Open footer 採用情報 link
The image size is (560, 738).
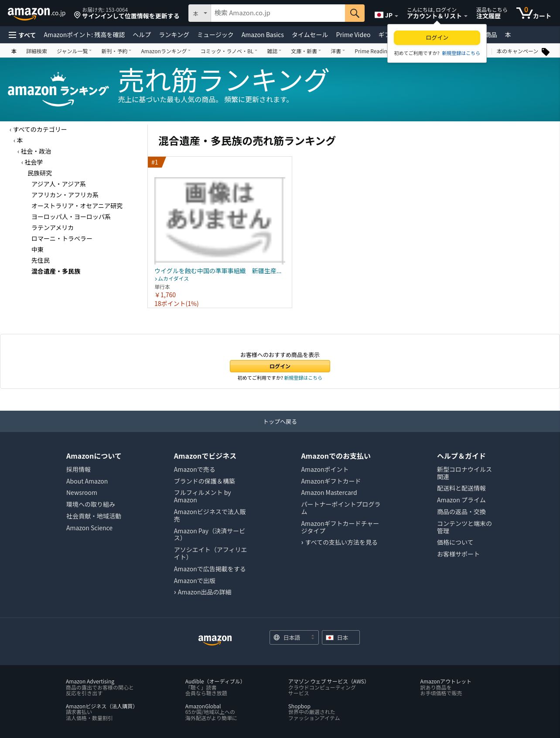(x=79, y=470)
